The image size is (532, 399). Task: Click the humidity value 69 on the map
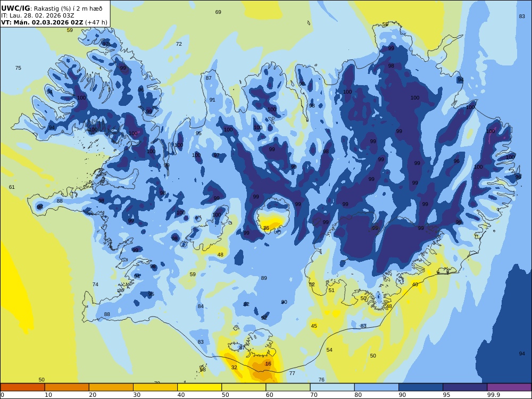(x=218, y=12)
